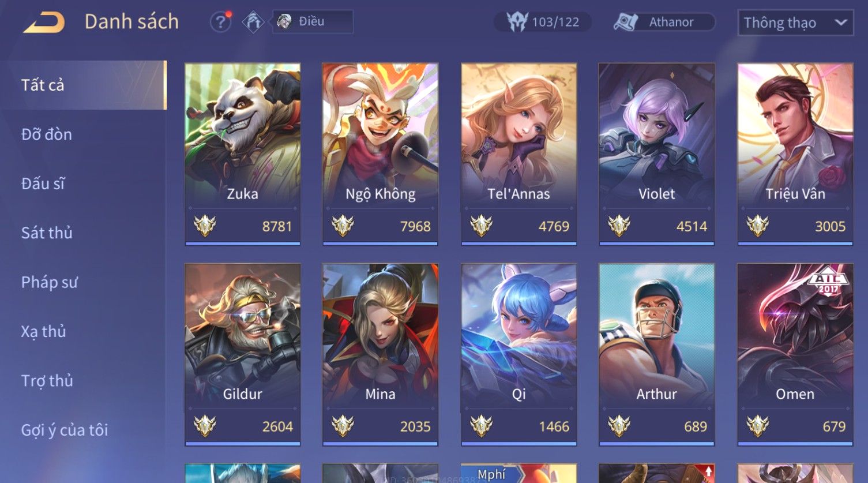Click the golden back arrow icon
868x483 pixels.
(44, 22)
